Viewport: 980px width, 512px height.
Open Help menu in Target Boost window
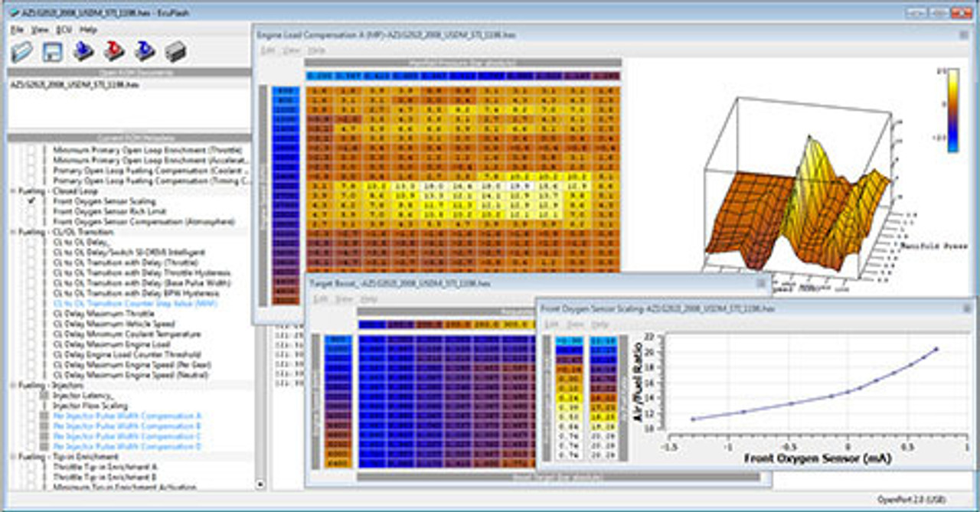coord(368,298)
